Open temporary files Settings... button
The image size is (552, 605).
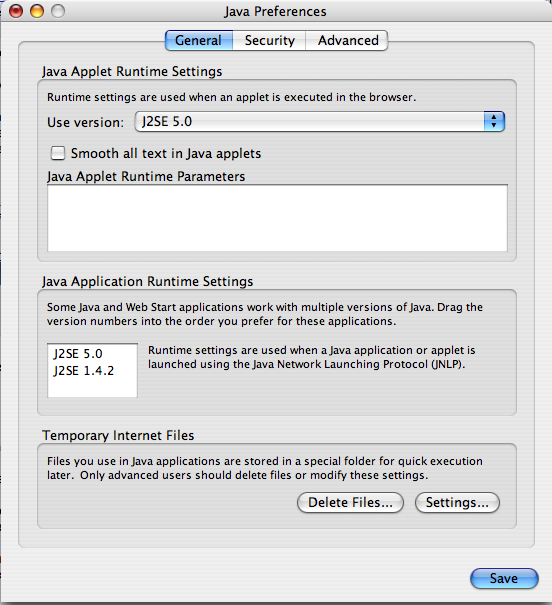pos(457,502)
